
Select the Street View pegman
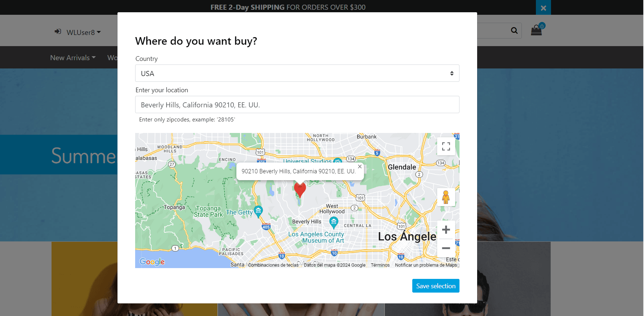click(x=446, y=197)
